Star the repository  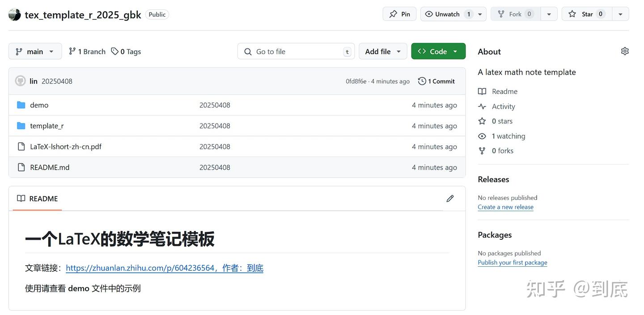(586, 13)
